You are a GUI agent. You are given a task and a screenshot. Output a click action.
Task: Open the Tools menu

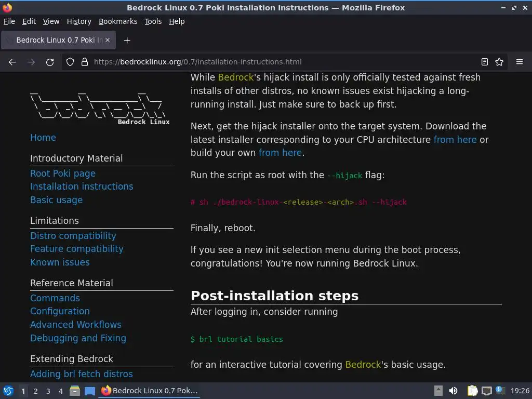point(153,21)
